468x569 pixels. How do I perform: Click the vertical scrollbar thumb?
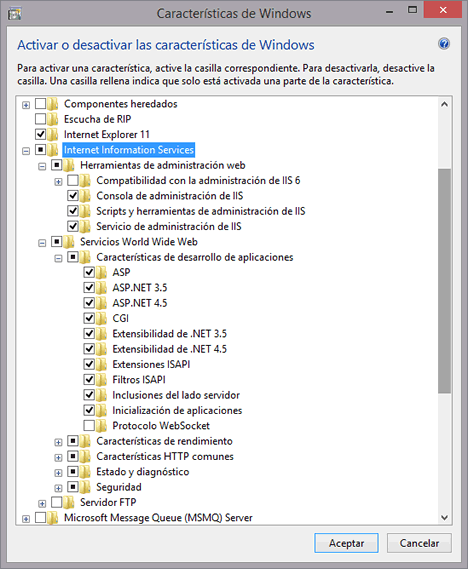[444, 281]
